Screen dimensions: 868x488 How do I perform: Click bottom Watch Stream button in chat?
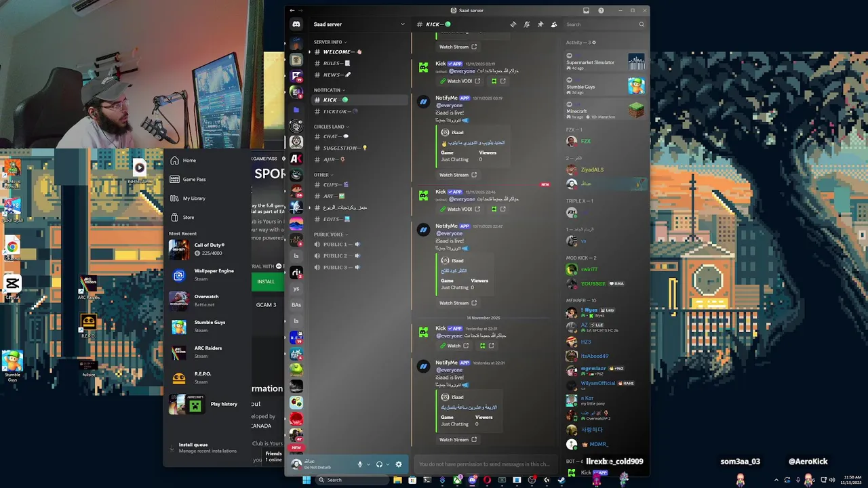(x=458, y=439)
